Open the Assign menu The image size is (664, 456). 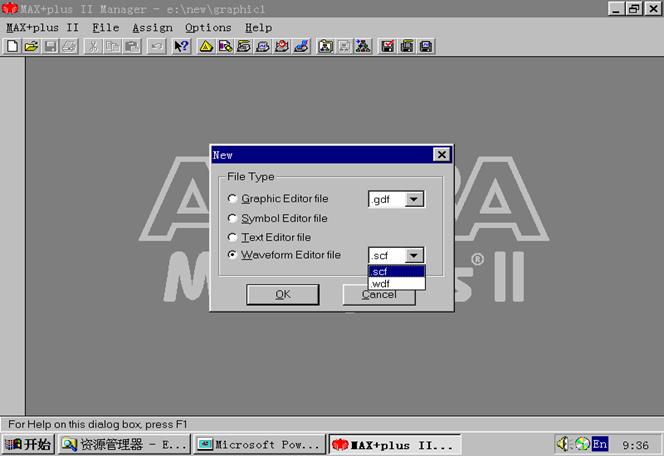[152, 28]
